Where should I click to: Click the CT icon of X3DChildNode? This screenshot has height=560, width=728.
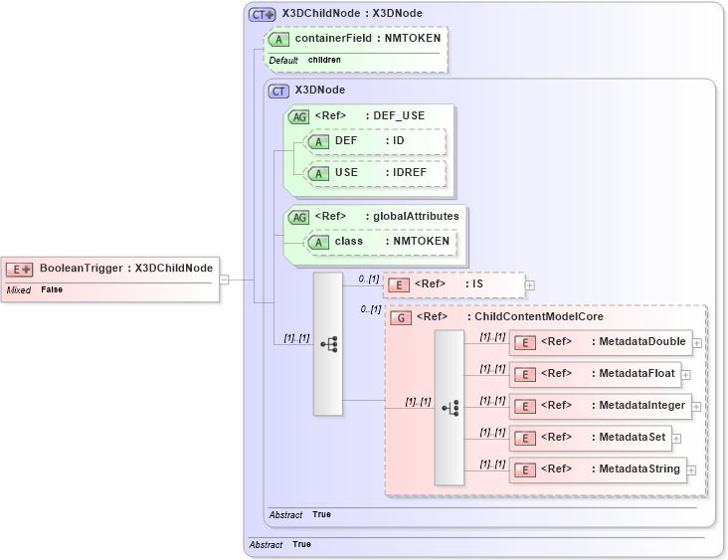pyautogui.click(x=263, y=15)
